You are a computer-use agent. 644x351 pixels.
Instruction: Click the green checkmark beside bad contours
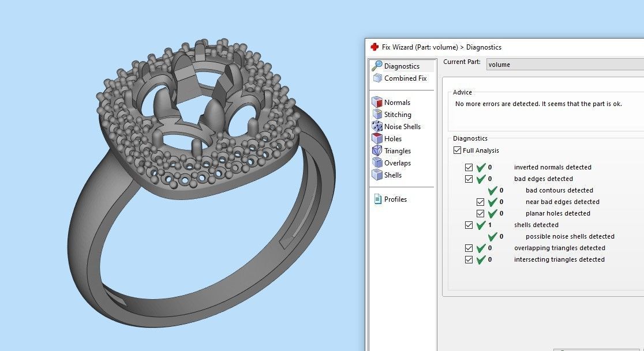492,190
